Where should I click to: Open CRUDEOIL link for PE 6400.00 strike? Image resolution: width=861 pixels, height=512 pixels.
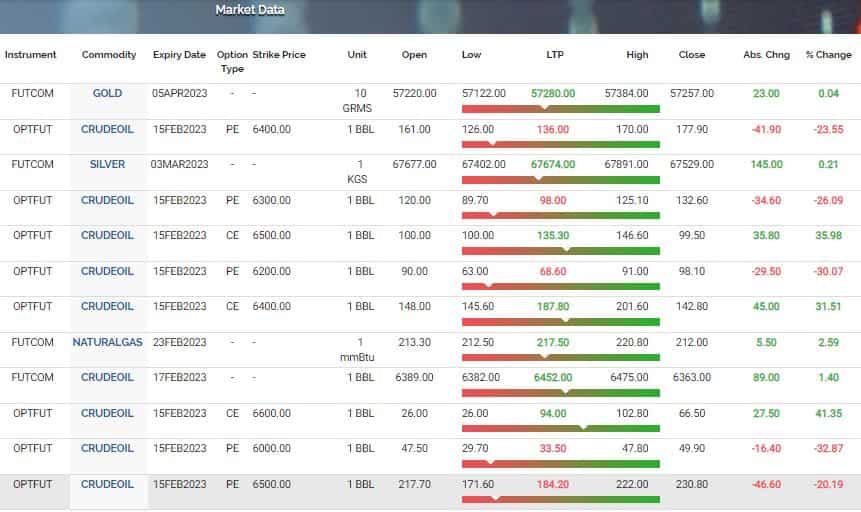107,129
